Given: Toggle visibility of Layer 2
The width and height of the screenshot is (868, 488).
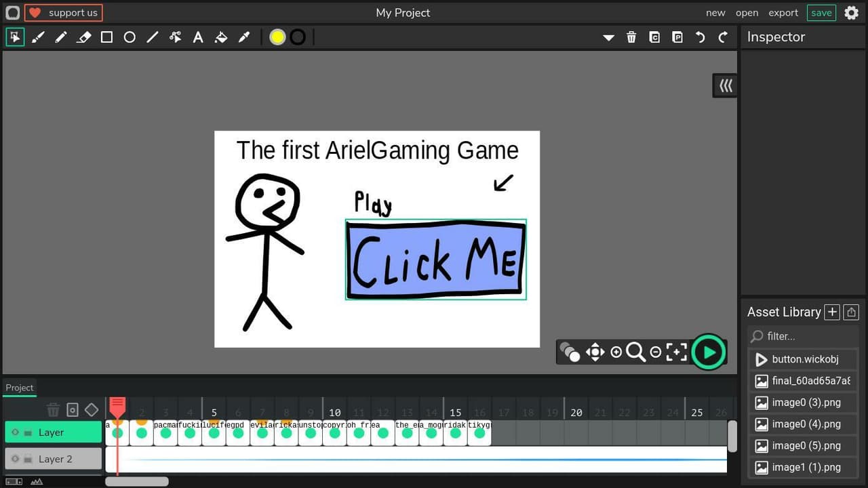Looking at the screenshot, I should pos(16,459).
